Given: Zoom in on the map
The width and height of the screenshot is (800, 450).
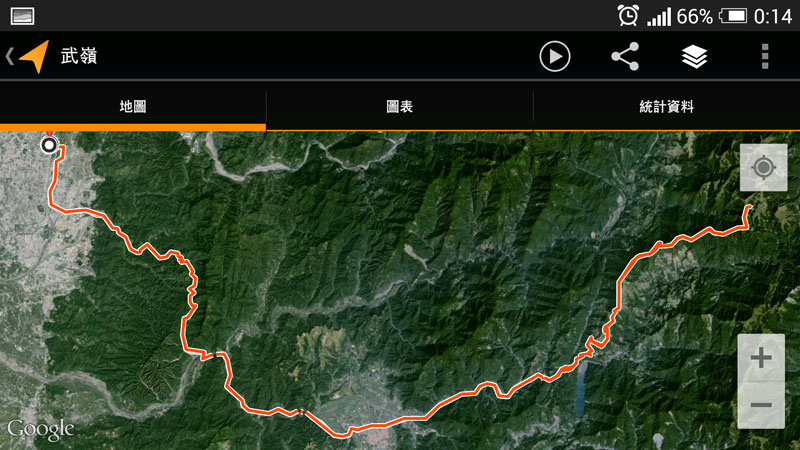Looking at the screenshot, I should 761,358.
